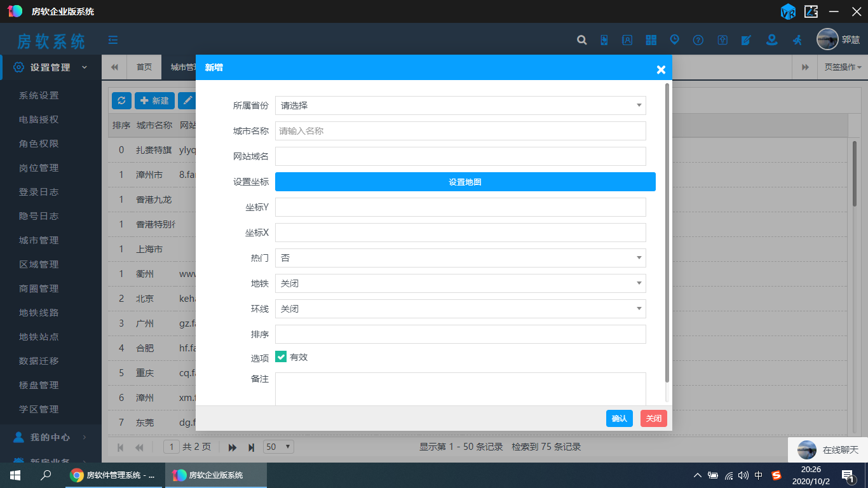Expand the 我的中心 sidebar section
Viewport: 868px width, 488px height.
tap(51, 437)
